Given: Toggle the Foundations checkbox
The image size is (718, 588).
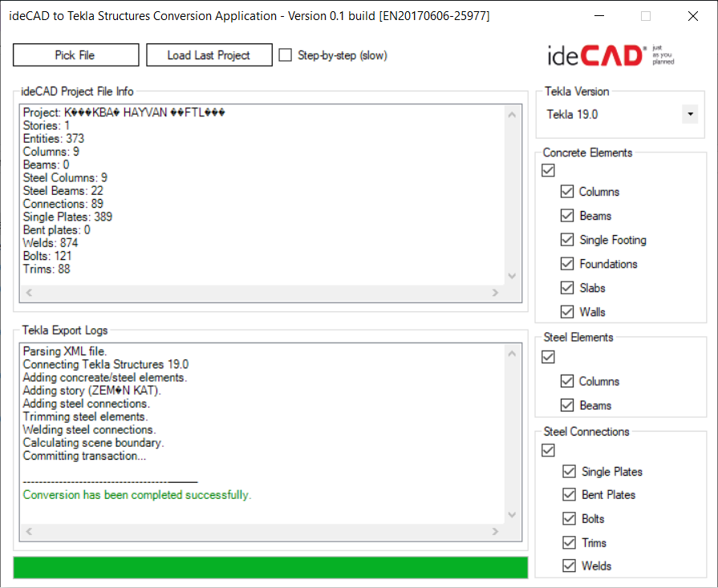Looking at the screenshot, I should (567, 264).
